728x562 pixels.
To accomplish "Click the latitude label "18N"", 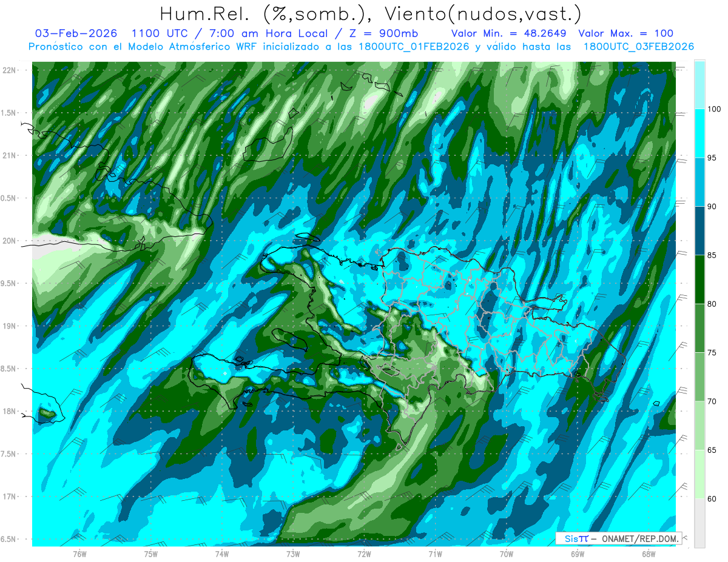I will [9, 411].
